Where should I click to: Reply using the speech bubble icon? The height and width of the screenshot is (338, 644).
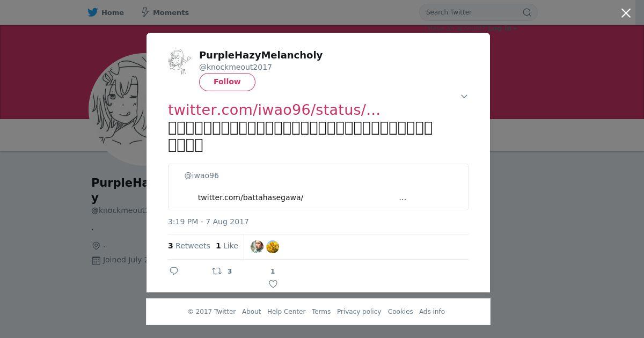coord(174,271)
